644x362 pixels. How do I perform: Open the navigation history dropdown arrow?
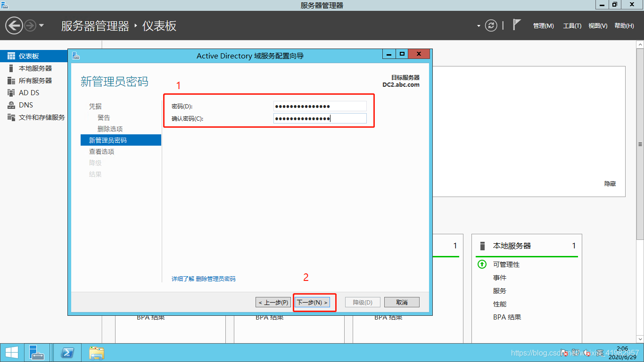(x=41, y=25)
